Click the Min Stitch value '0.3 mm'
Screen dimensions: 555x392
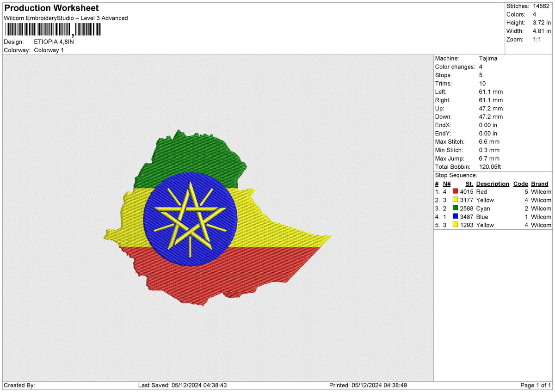pyautogui.click(x=490, y=150)
